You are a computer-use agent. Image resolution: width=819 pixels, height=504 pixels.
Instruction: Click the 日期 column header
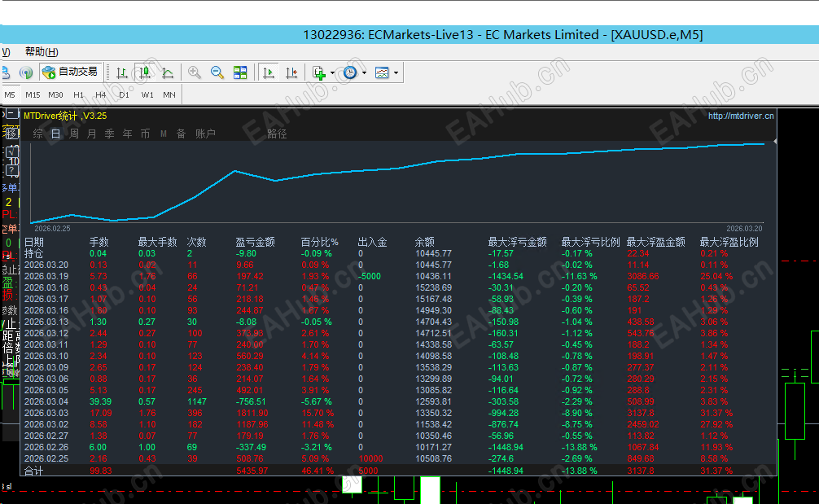[34, 242]
